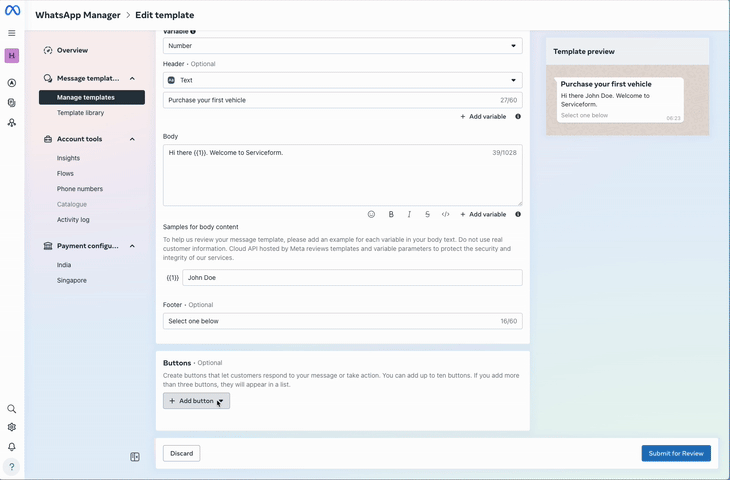Screen dimensions: 730x480
Task: Click Add variable under header field
Action: point(483,116)
